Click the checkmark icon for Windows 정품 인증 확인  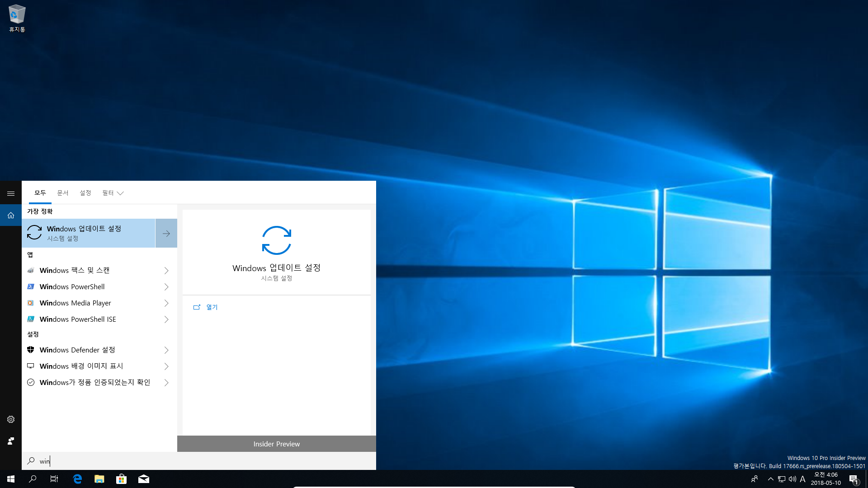[x=31, y=382]
